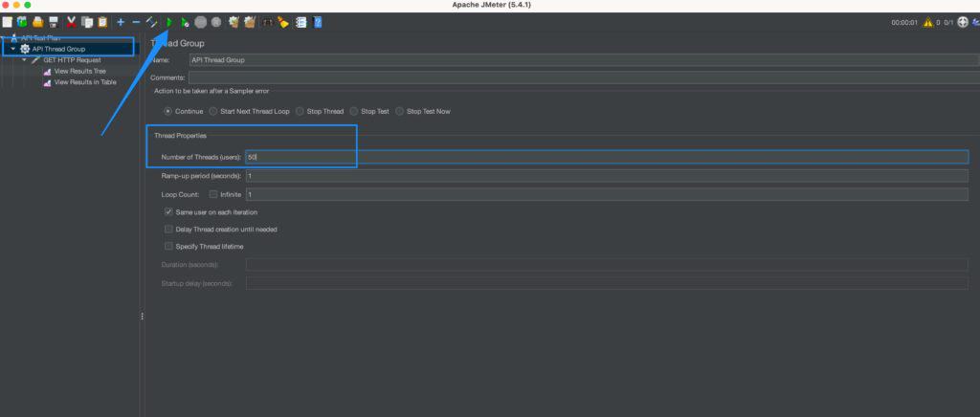980x417 pixels.
Task: Start test with no pauses icon
Action: click(185, 22)
